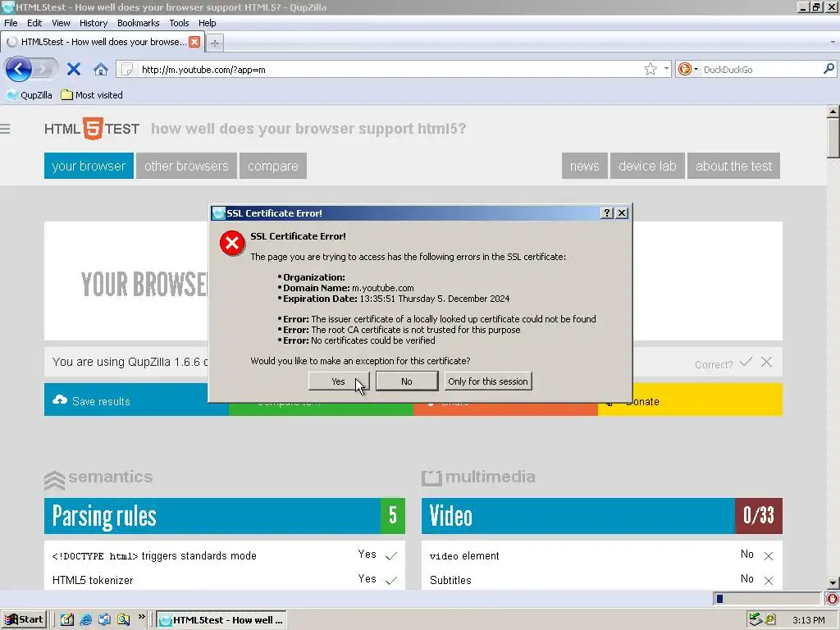Click the magnifier search icon
The width and height of the screenshot is (840, 630).
click(829, 69)
